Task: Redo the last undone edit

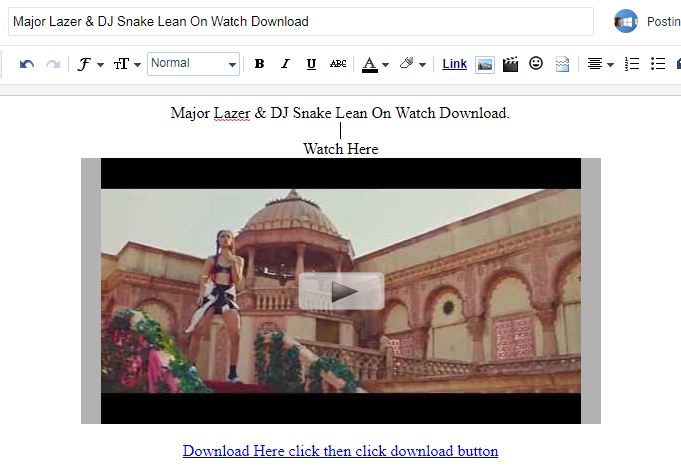Action: click(53, 64)
